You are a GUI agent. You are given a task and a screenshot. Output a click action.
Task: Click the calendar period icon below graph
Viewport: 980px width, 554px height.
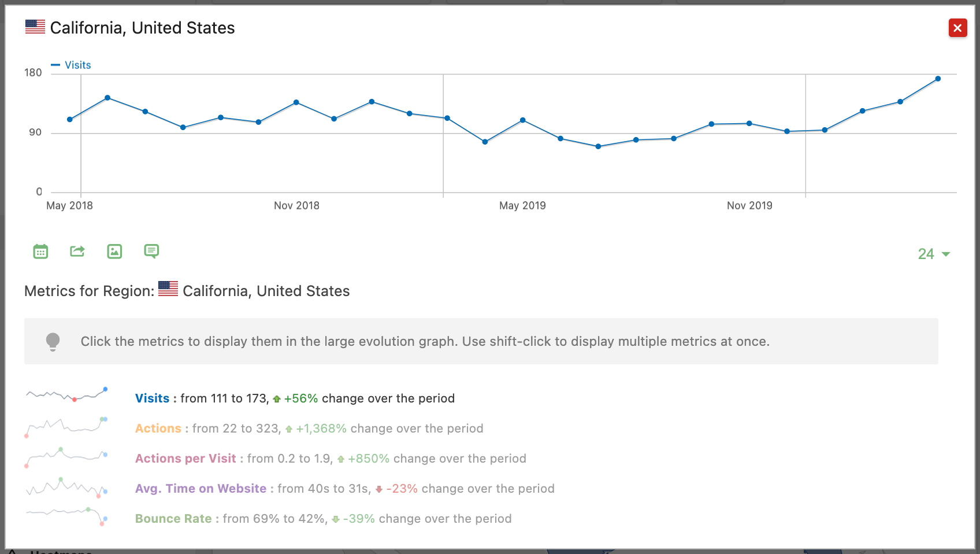[40, 252]
